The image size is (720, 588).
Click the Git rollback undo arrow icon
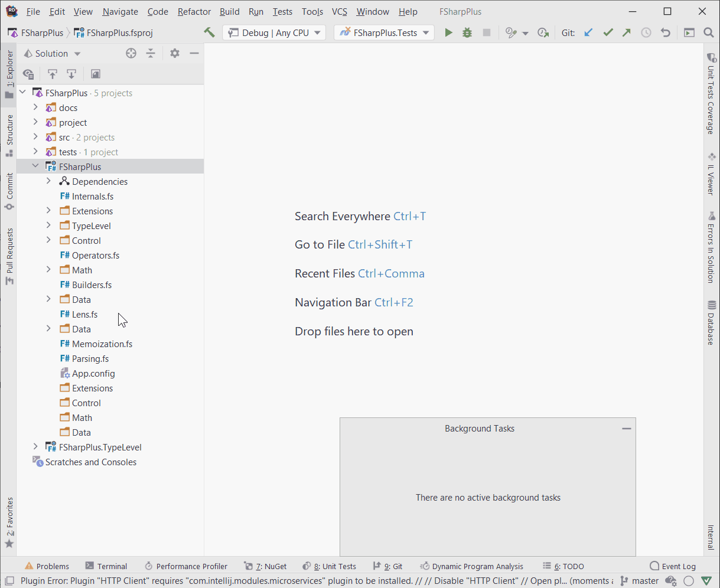(x=666, y=32)
